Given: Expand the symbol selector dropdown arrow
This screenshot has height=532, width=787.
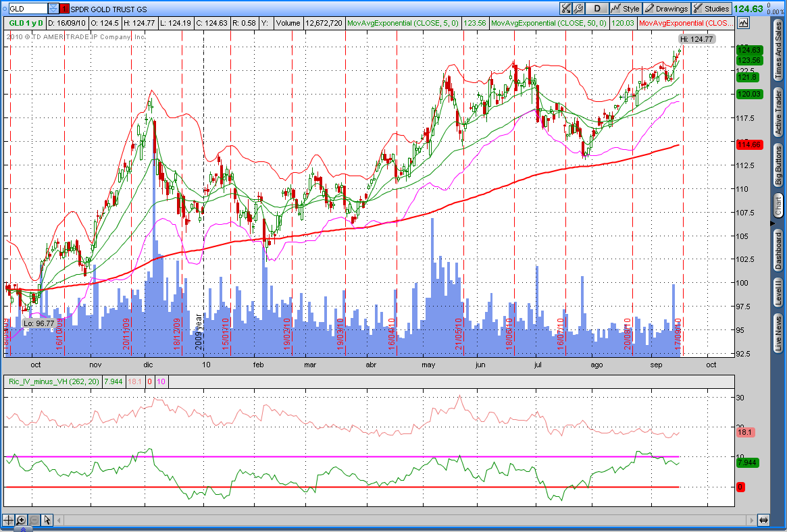Looking at the screenshot, I should pyautogui.click(x=53, y=9).
